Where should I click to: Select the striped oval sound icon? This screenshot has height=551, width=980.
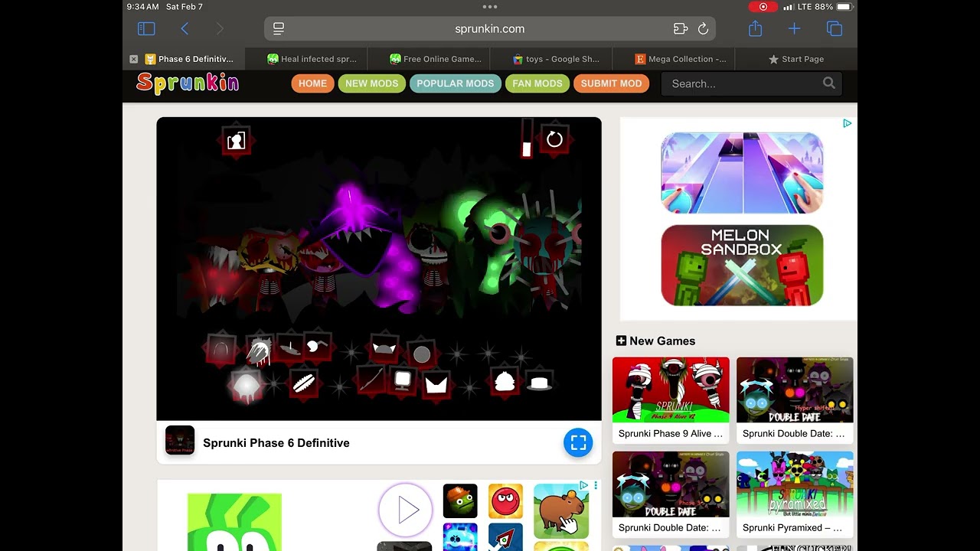click(x=304, y=383)
